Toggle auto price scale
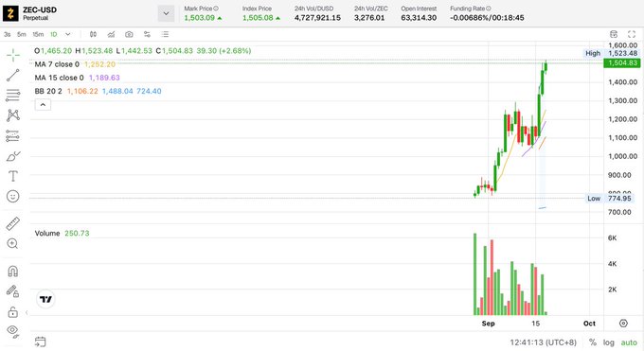 click(629, 342)
